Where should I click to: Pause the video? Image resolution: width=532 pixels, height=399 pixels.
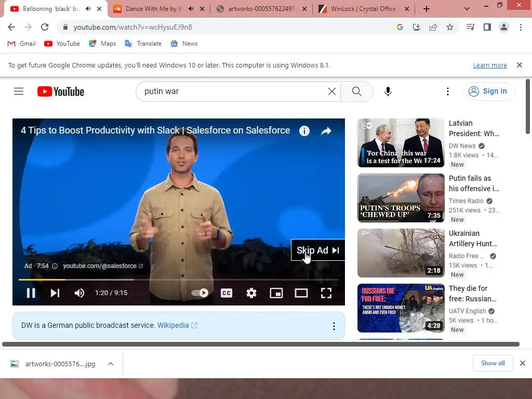(x=31, y=293)
